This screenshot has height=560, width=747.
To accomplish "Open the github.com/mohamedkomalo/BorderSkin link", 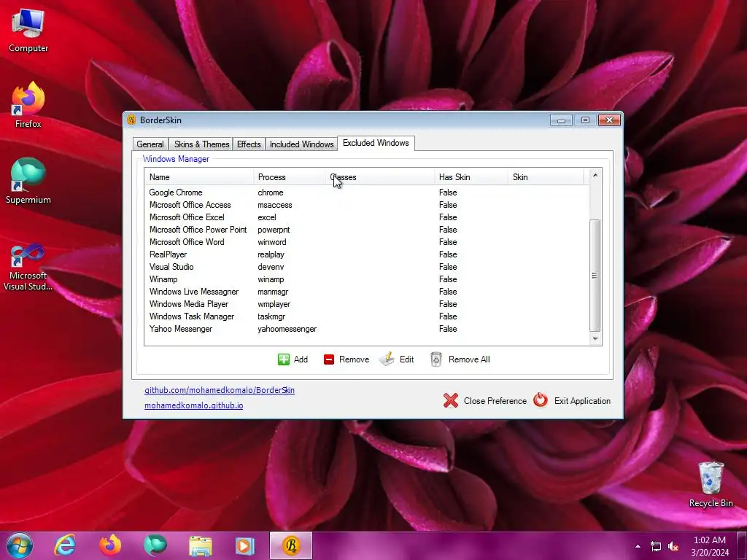I will click(x=220, y=390).
